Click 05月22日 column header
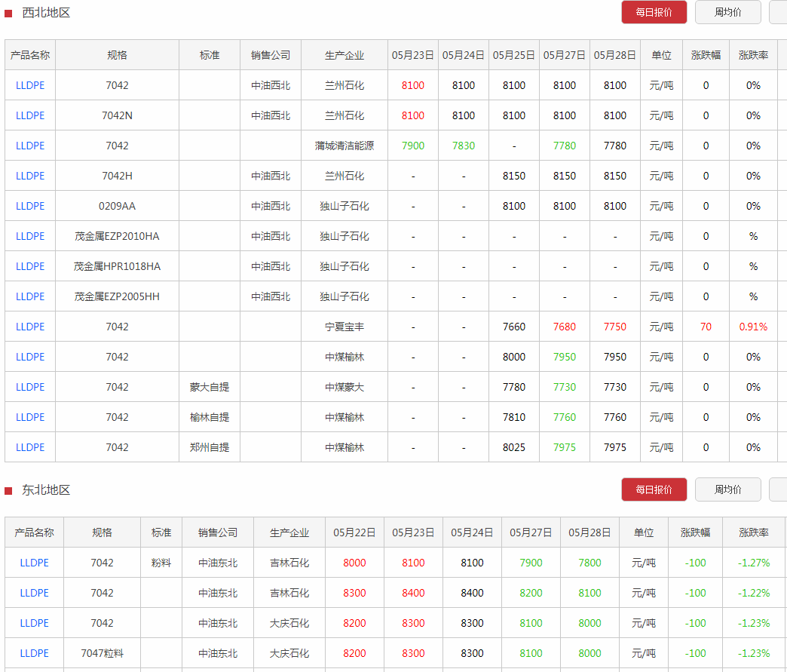This screenshot has height=672, width=787. point(354,532)
